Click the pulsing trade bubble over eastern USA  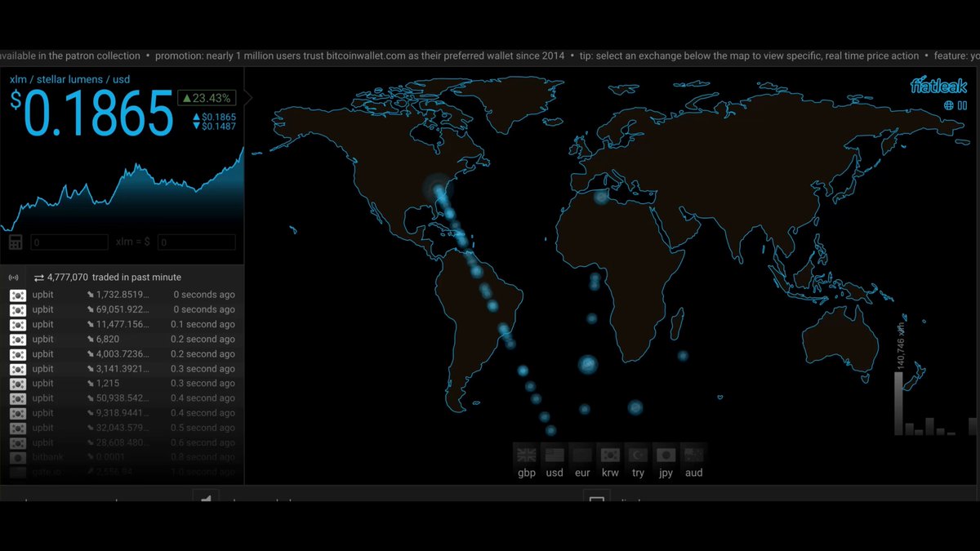pyautogui.click(x=438, y=189)
